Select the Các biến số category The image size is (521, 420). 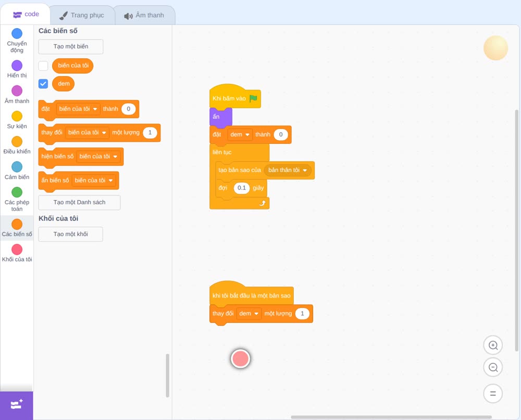[17, 228]
